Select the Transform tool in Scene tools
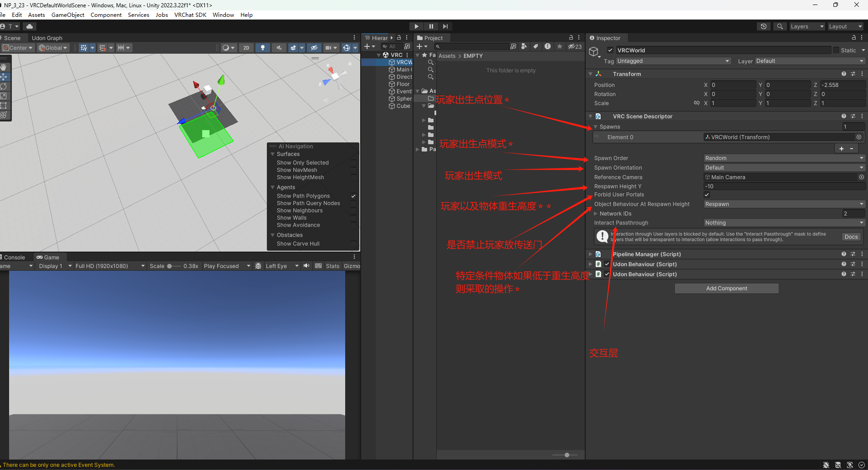 [x=4, y=115]
